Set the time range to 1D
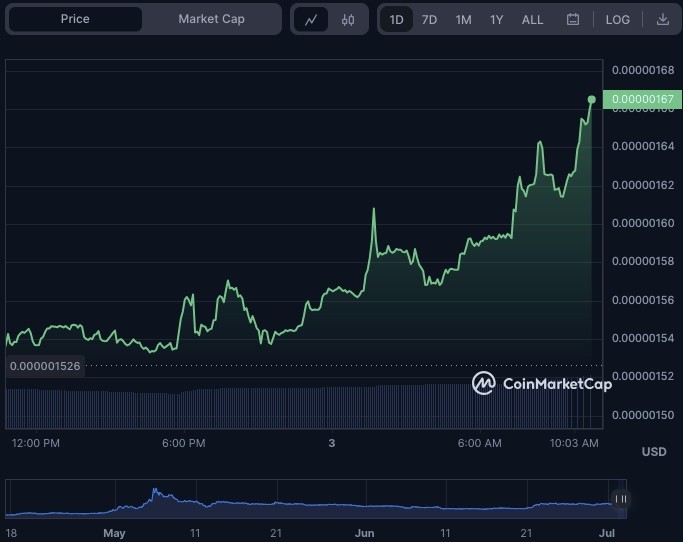Viewport: 683px width, 542px height. tap(397, 20)
